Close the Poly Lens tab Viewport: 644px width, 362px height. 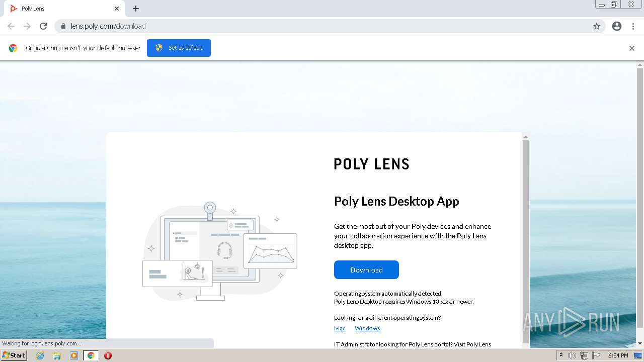(x=117, y=9)
